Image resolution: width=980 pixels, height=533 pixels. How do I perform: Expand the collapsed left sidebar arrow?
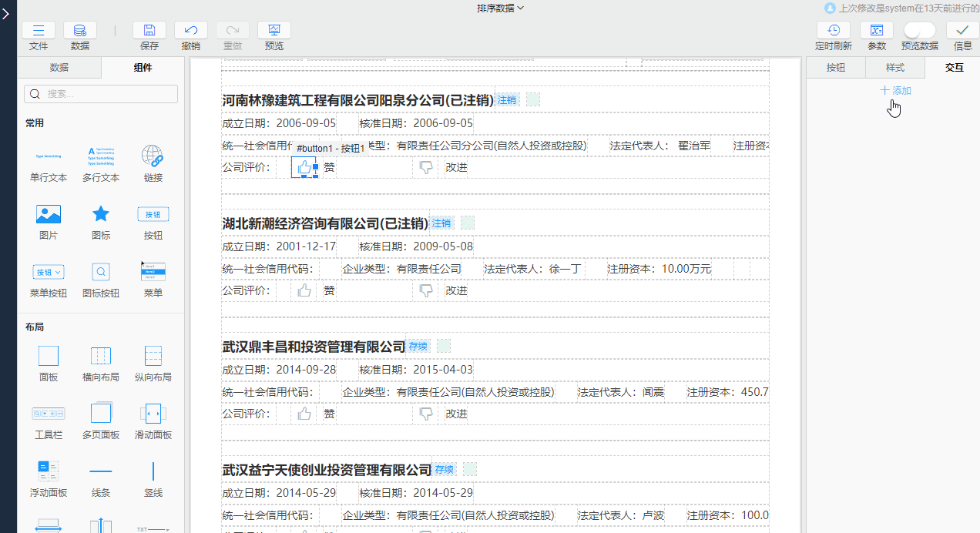pyautogui.click(x=8, y=12)
